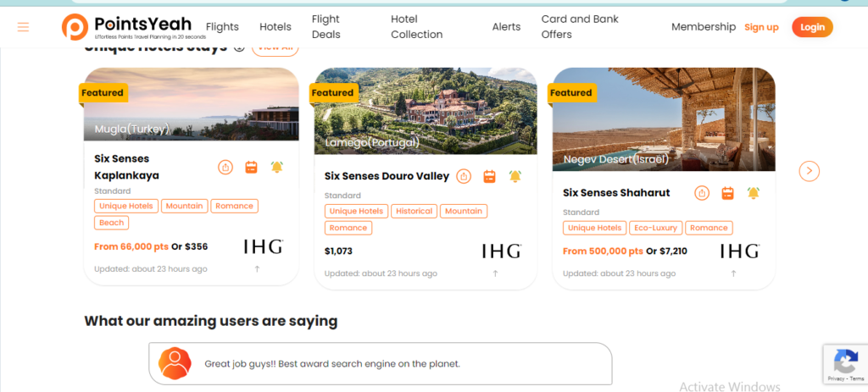Share the Six Senses Douro Valley hotel
868x392 pixels.
point(464,176)
